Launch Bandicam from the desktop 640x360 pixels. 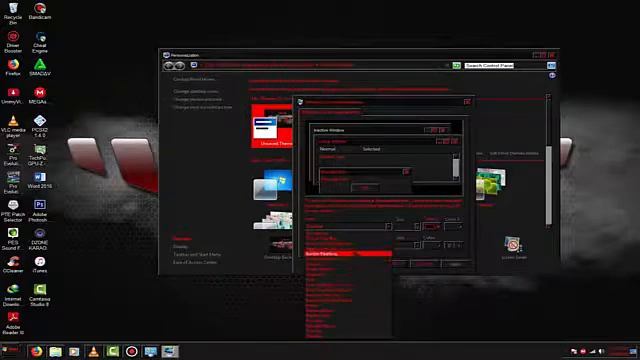tap(40, 11)
